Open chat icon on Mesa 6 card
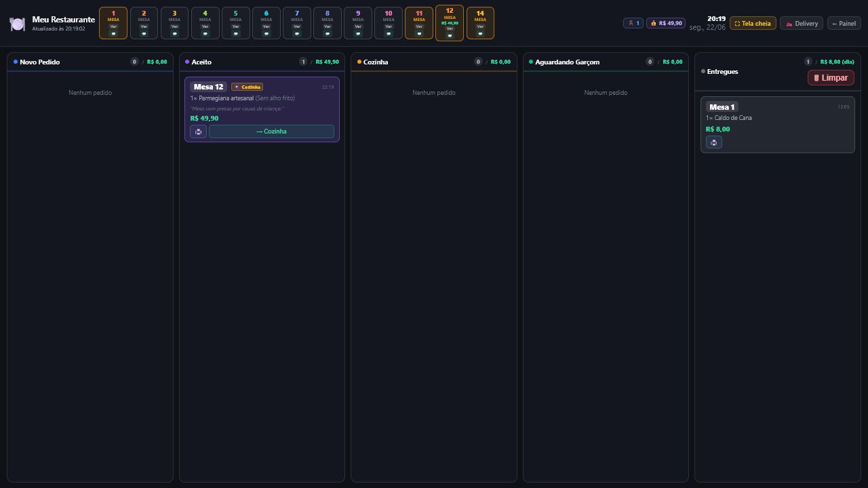The image size is (868, 488). [x=266, y=33]
